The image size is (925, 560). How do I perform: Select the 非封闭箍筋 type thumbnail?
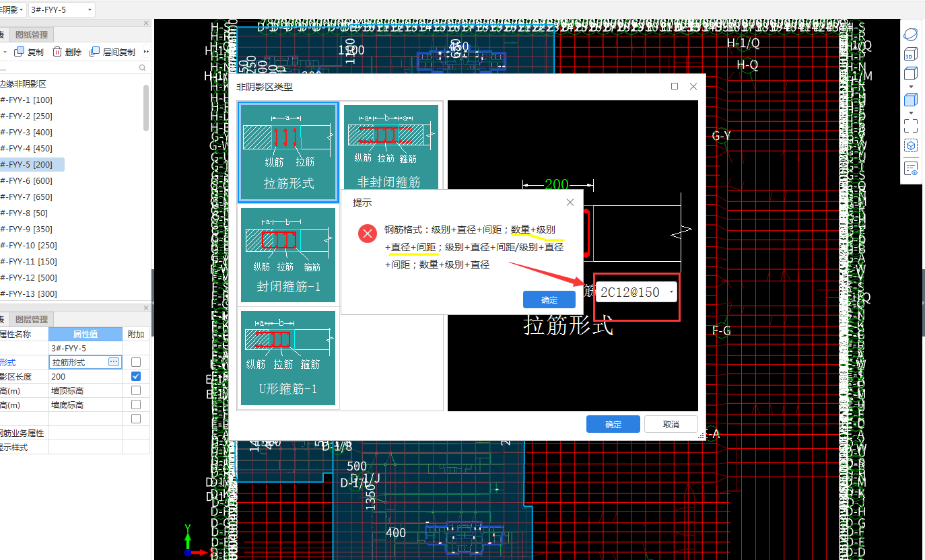tap(391, 147)
